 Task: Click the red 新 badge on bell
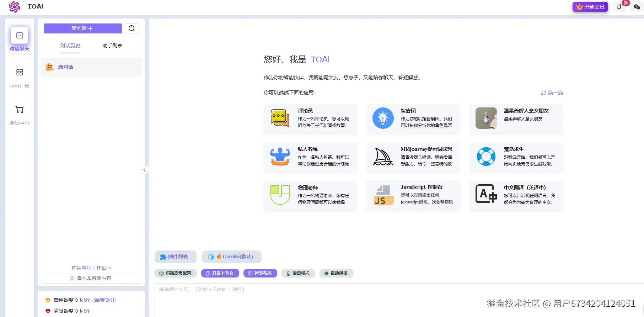pyautogui.click(x=626, y=3)
